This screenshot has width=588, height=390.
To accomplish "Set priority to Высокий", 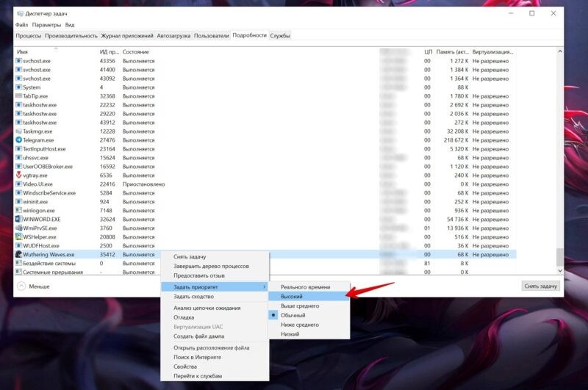I will click(x=292, y=296).
